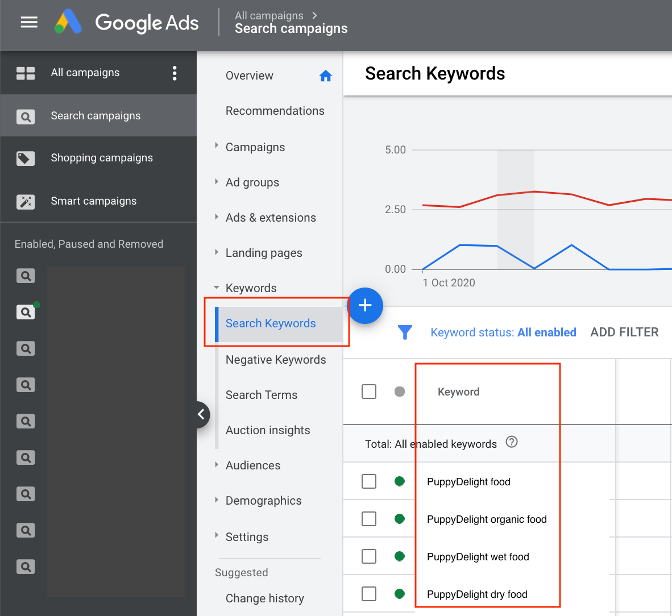Click the Overview home icon

coord(326,76)
